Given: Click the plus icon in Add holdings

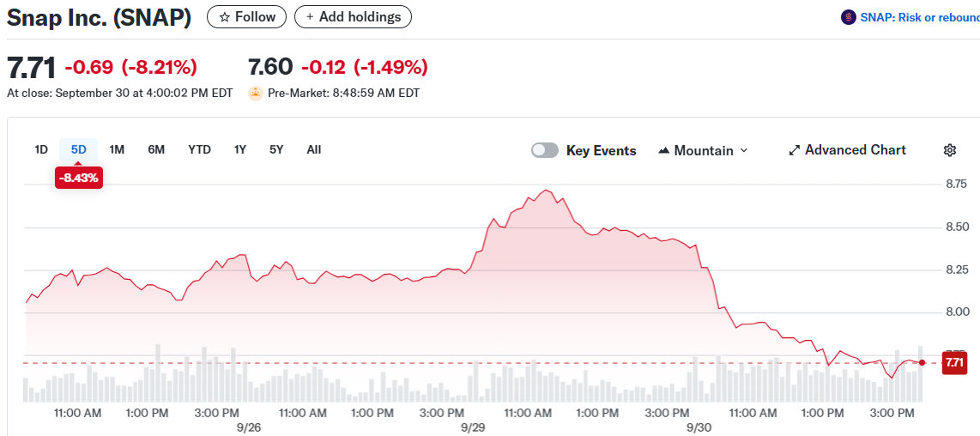Looking at the screenshot, I should point(309,17).
